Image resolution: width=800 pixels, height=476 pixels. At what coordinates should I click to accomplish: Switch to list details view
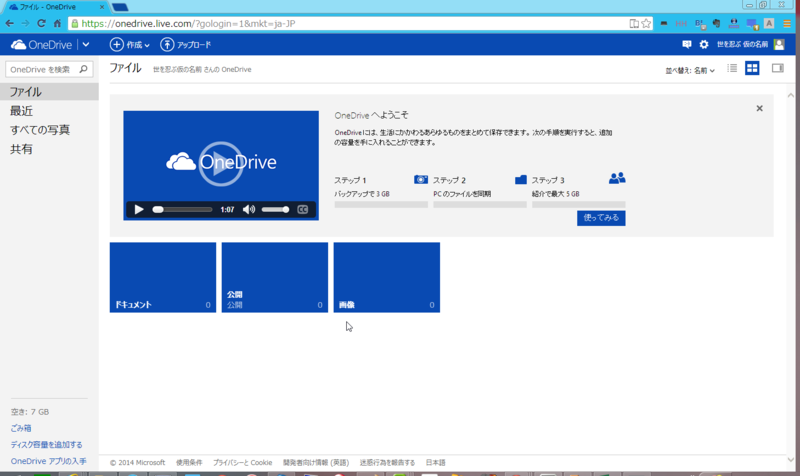point(732,68)
